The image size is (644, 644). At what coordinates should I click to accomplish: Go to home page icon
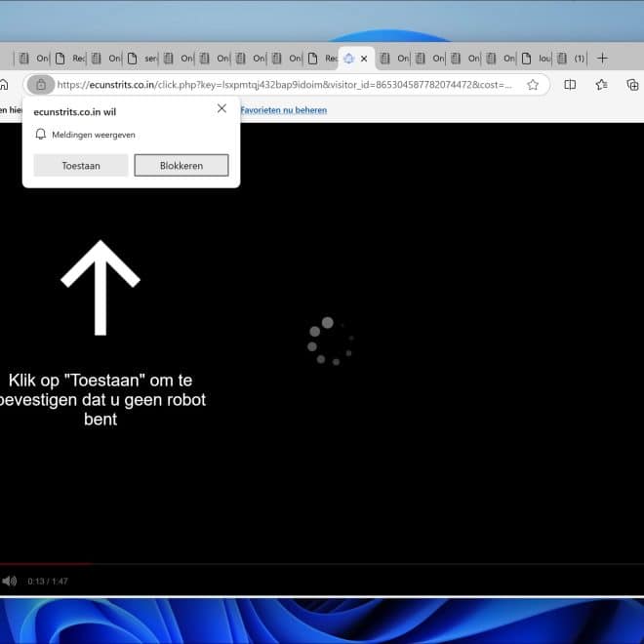[5, 85]
